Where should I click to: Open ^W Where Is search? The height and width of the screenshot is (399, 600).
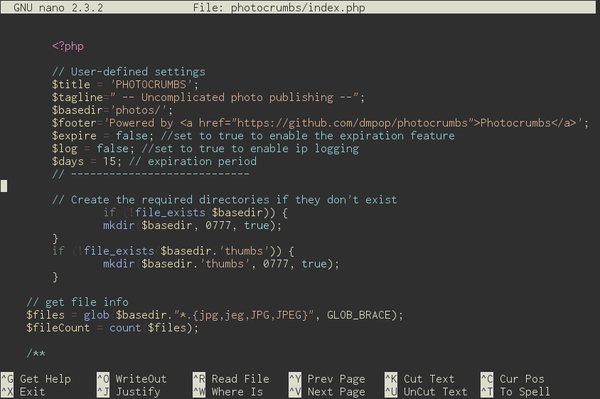point(228,392)
